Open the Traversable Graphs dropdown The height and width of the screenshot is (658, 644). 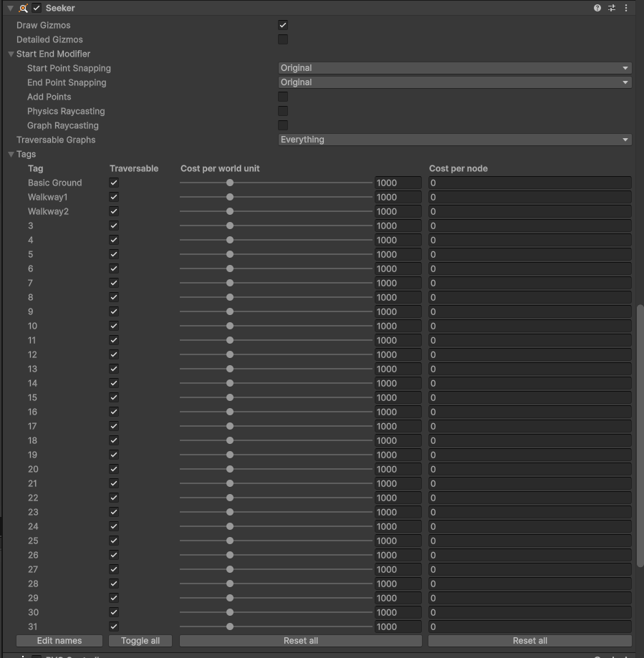(x=454, y=140)
